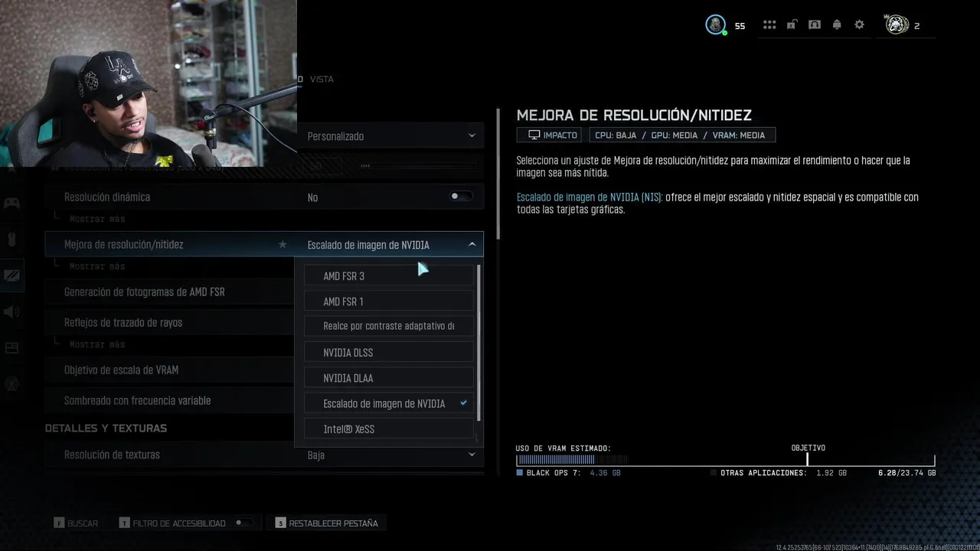Click the No value of Resolución dinámica
The height and width of the screenshot is (551, 980).
click(x=312, y=197)
